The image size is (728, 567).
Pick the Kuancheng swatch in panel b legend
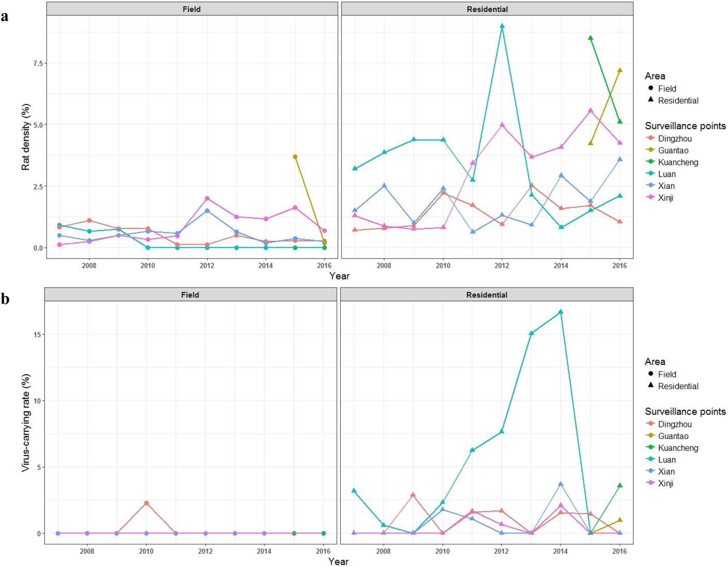[x=651, y=447]
